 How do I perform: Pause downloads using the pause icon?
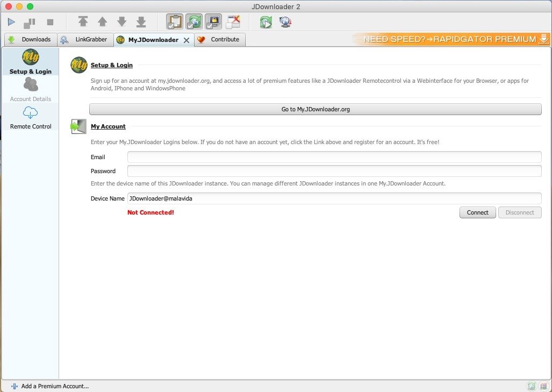pos(30,23)
